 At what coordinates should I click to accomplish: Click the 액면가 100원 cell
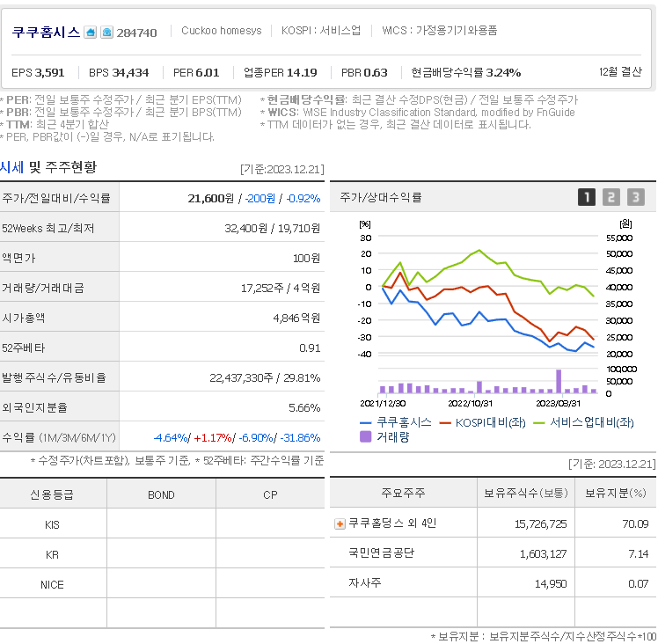(x=222, y=258)
